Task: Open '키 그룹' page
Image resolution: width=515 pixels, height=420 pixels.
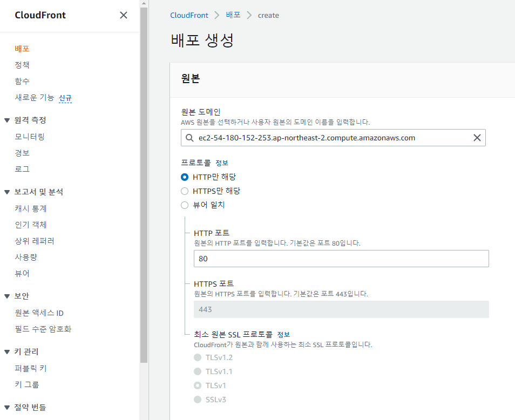Action: click(27, 384)
